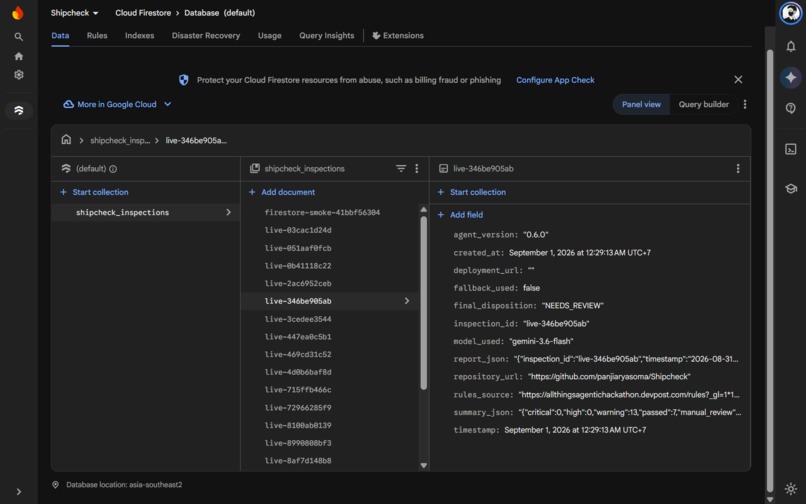Select shipcheck_inspections collection row
Screen dimensions: 806x504
(145, 212)
